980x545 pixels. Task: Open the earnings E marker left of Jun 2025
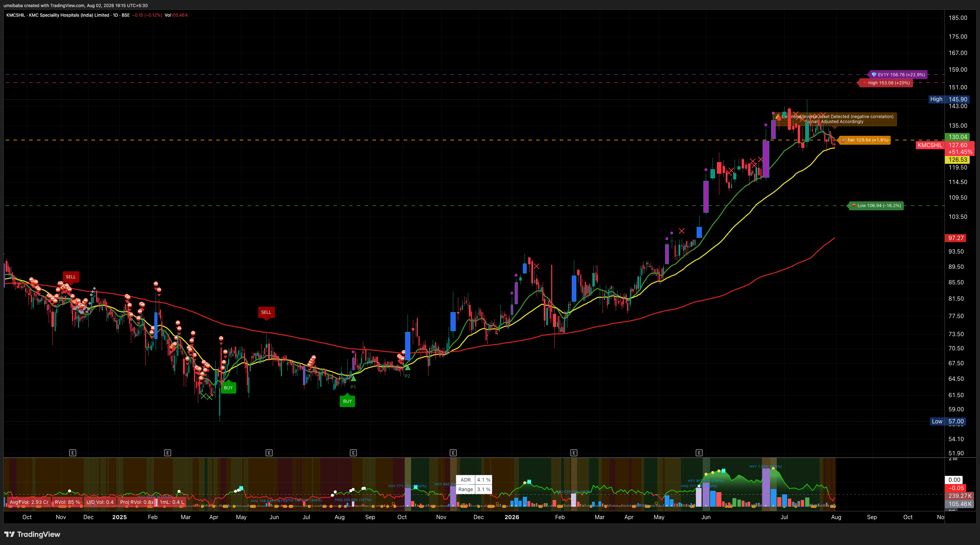[x=269, y=452]
